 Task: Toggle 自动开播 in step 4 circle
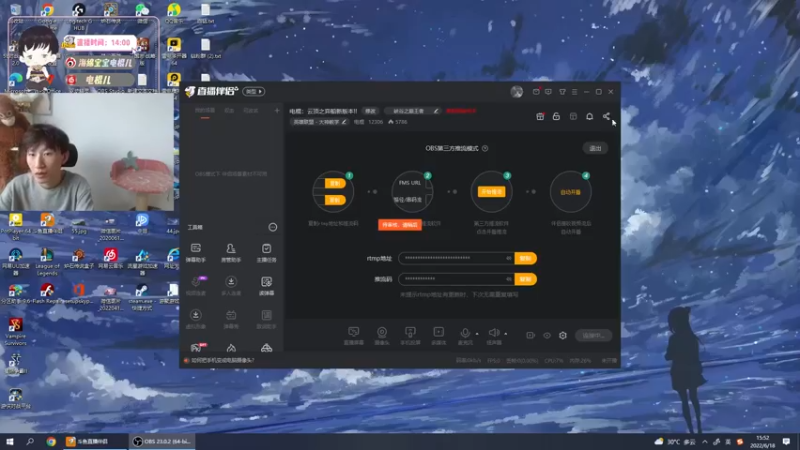(570, 192)
